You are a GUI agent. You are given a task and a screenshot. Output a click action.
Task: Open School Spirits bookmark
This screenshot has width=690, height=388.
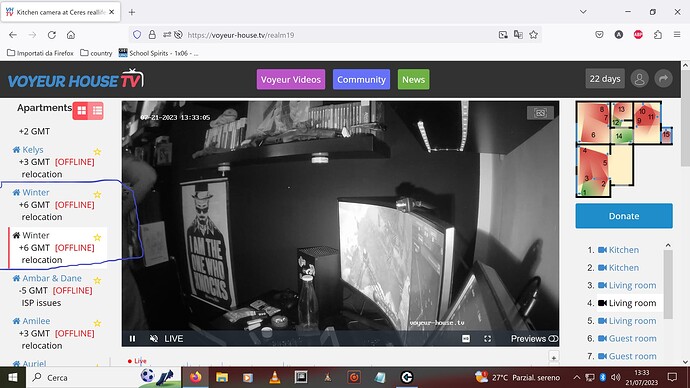pyautogui.click(x=158, y=53)
